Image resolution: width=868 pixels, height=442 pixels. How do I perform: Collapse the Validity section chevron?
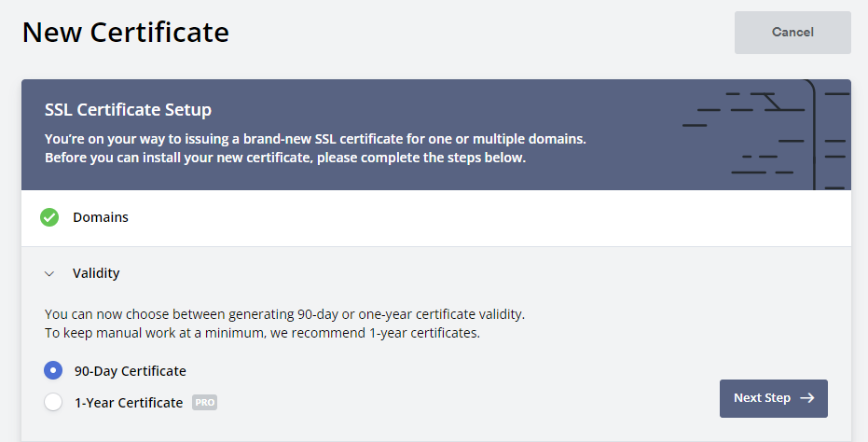pyautogui.click(x=49, y=273)
